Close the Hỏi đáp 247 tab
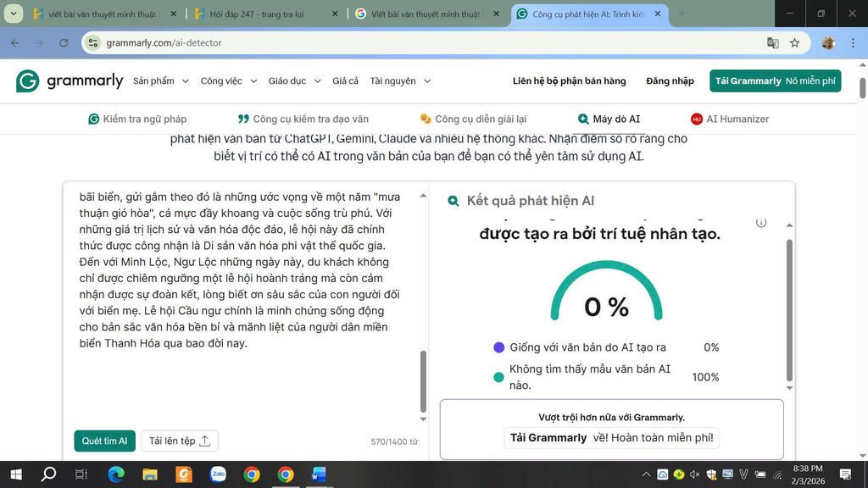The width and height of the screenshot is (868, 488). tap(335, 14)
